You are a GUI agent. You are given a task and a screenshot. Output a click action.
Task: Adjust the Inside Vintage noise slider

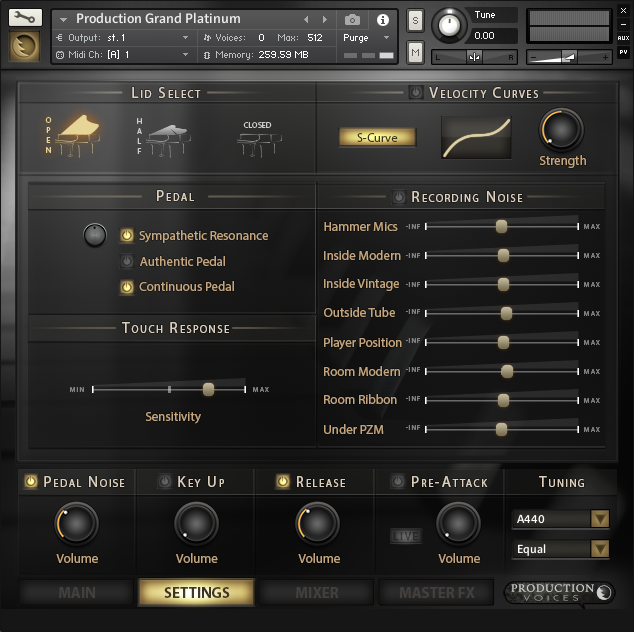502,284
